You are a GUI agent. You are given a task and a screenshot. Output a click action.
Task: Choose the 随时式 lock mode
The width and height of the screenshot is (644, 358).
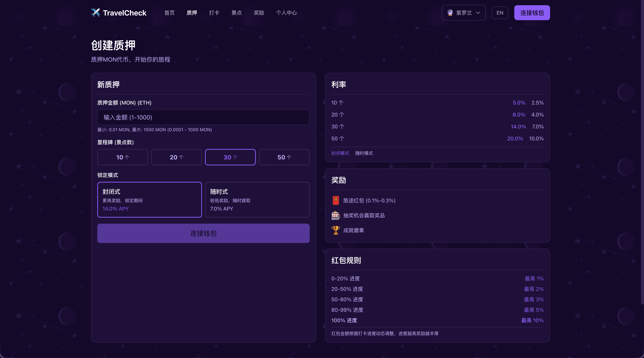(257, 200)
